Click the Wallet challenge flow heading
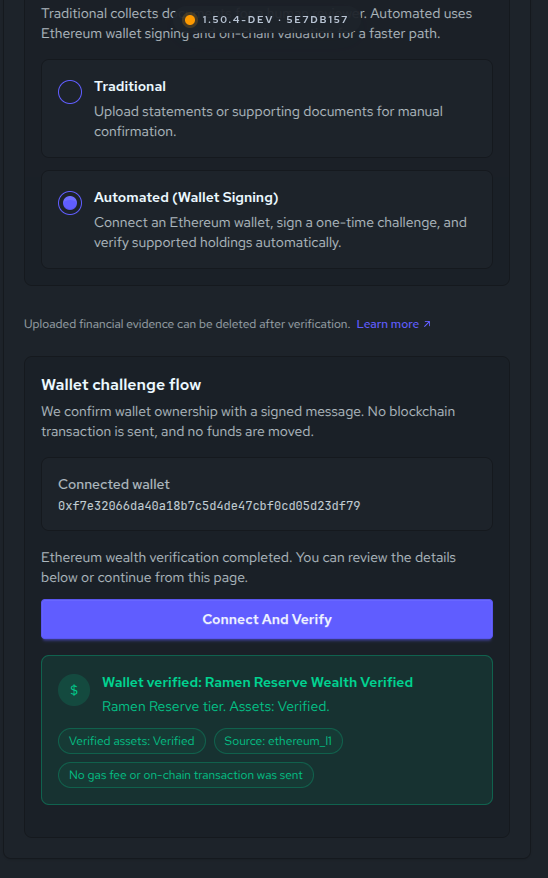Screen dimensions: 548x878 pos(121,385)
